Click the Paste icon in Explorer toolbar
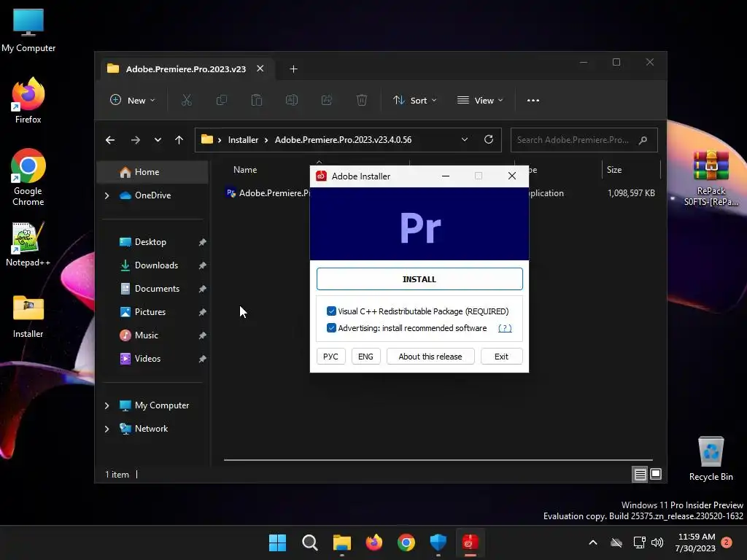The image size is (747, 560). coord(256,101)
